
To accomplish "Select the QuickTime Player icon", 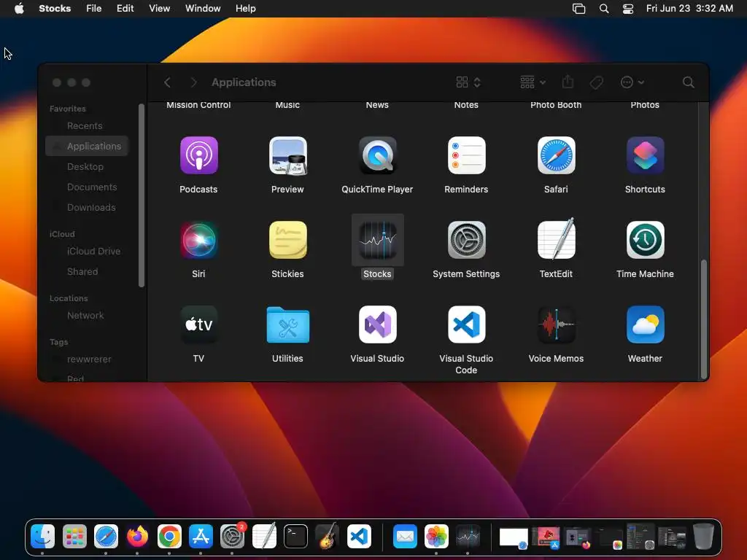I will click(x=377, y=156).
